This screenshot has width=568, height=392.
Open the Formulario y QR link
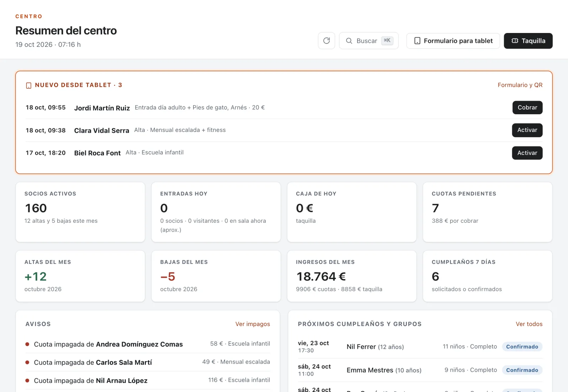(520, 85)
